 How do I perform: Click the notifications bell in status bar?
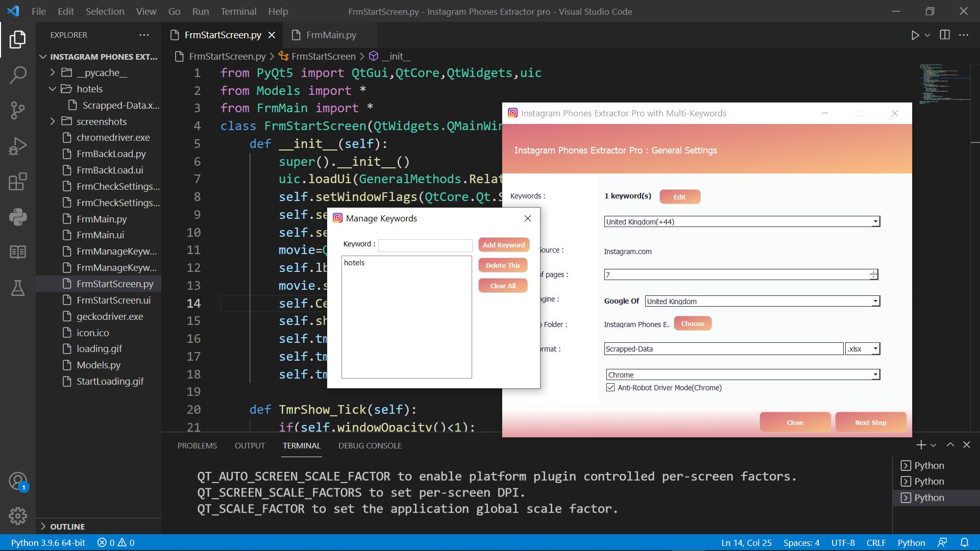click(964, 543)
